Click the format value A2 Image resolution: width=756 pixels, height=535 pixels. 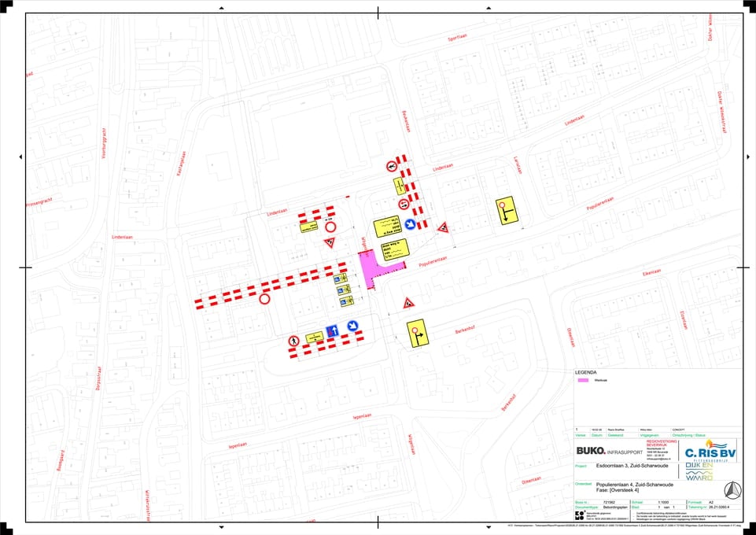(x=710, y=502)
